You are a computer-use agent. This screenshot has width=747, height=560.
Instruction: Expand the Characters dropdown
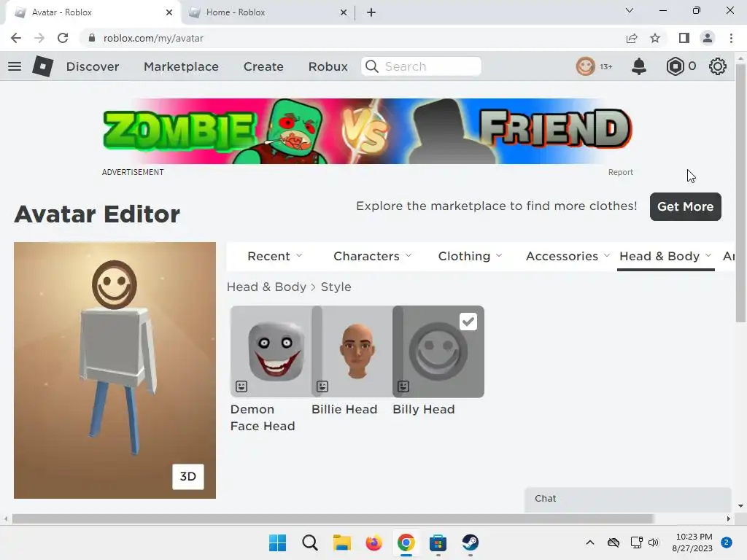[x=373, y=256]
